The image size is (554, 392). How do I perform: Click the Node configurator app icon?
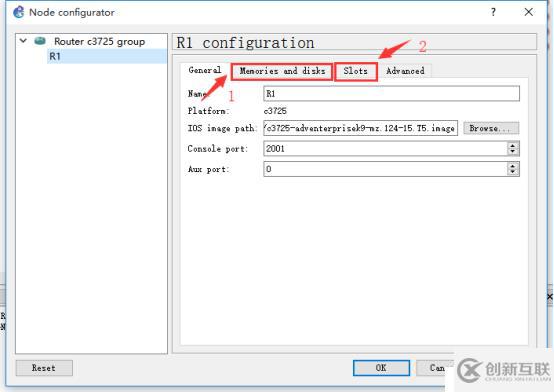(x=18, y=12)
